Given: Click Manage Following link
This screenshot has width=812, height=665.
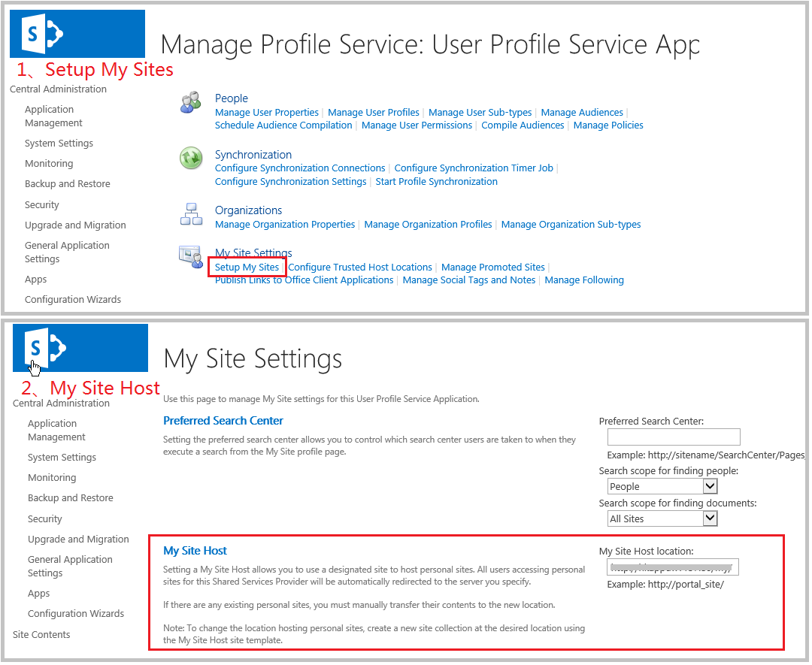Looking at the screenshot, I should 584,280.
